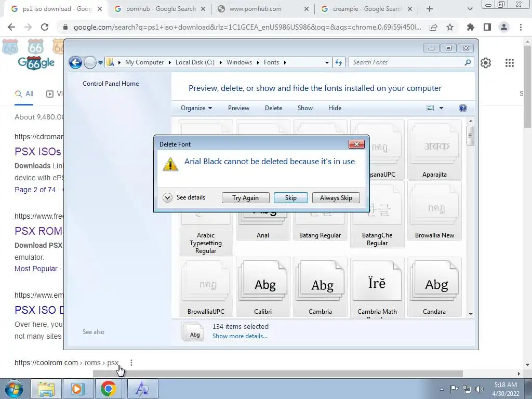Open Windows Explorer from taskbar
The image size is (532, 399).
tap(46, 389)
